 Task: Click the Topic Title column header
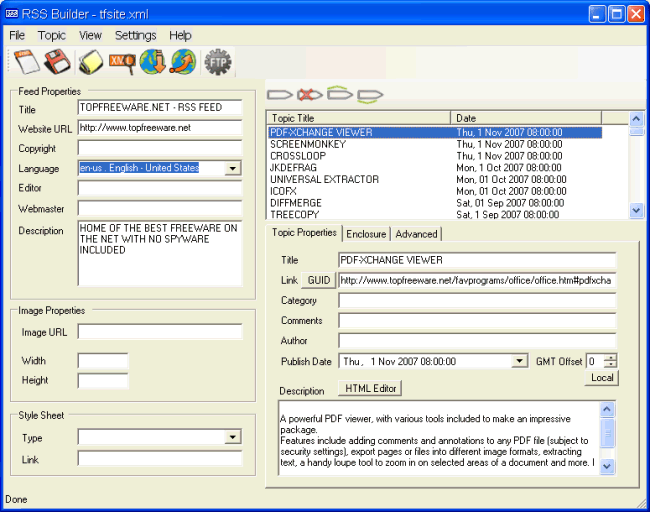click(359, 118)
